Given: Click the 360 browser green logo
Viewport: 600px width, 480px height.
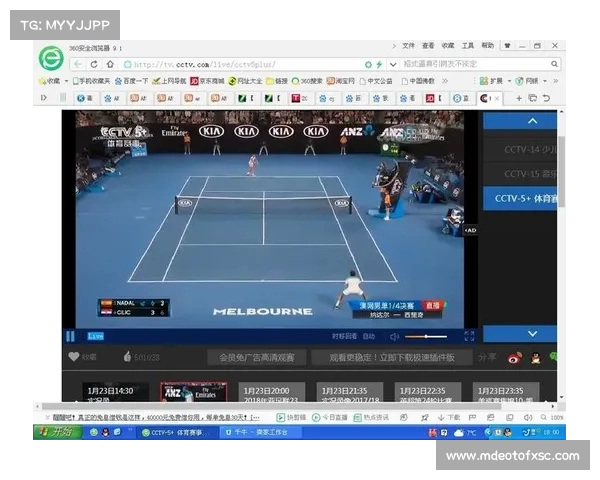Looking at the screenshot, I should pyautogui.click(x=51, y=57).
